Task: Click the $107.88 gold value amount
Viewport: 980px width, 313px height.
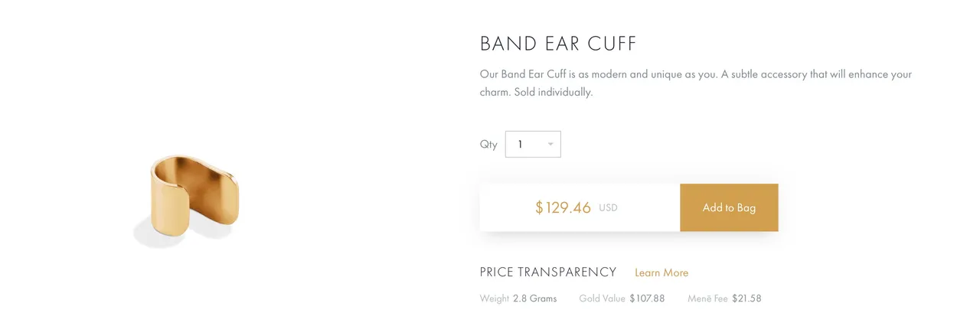Action: click(647, 298)
